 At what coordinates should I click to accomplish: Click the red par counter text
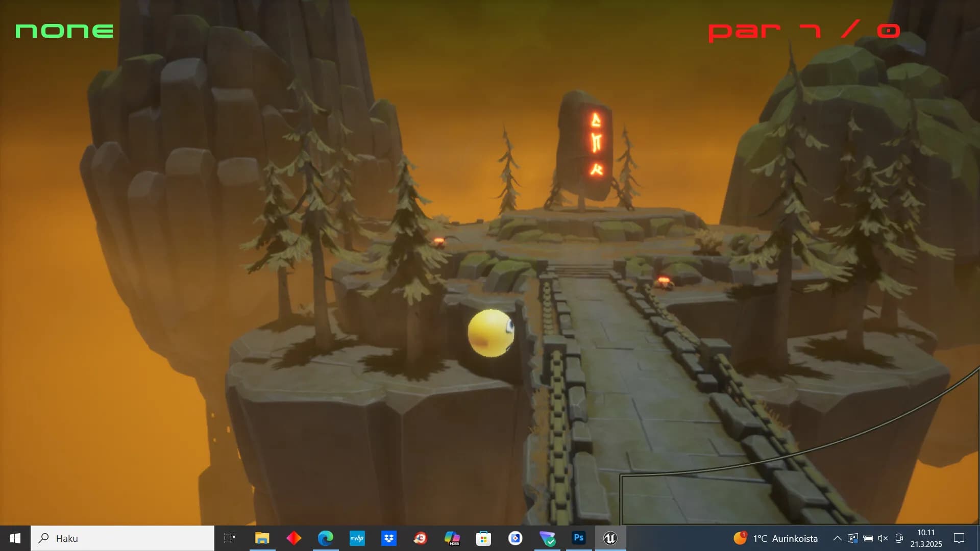[x=804, y=31]
